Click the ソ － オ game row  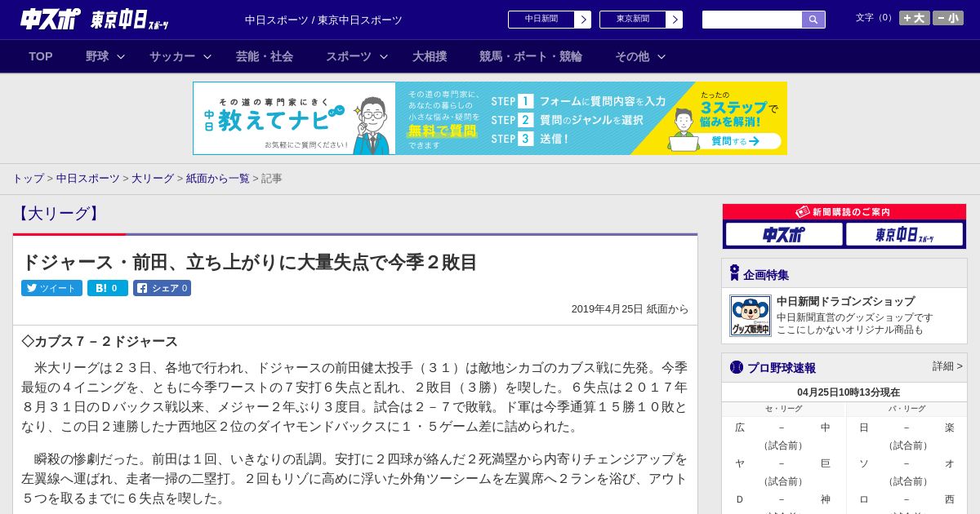point(906,463)
